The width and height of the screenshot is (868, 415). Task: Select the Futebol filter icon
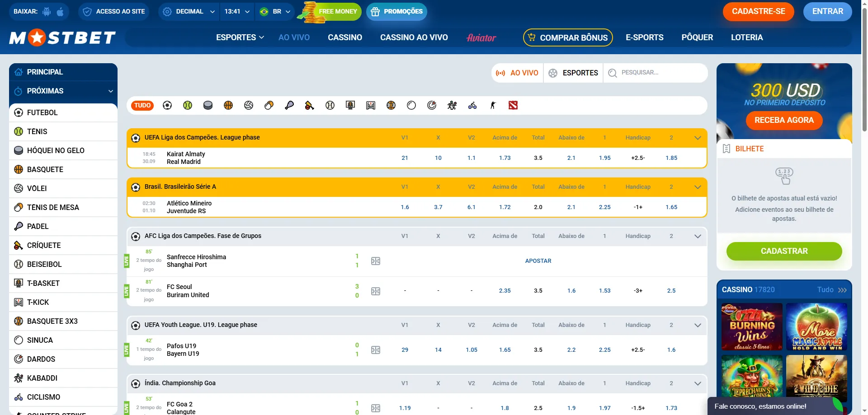[167, 105]
